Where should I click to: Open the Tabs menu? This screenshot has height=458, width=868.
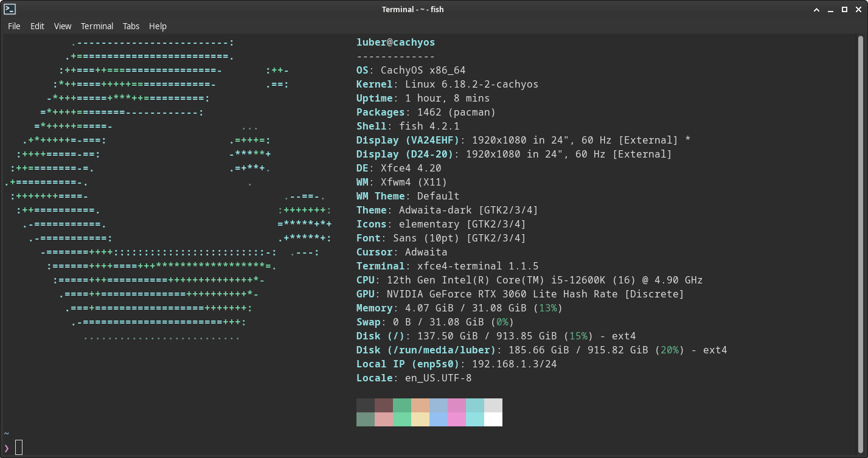click(131, 26)
